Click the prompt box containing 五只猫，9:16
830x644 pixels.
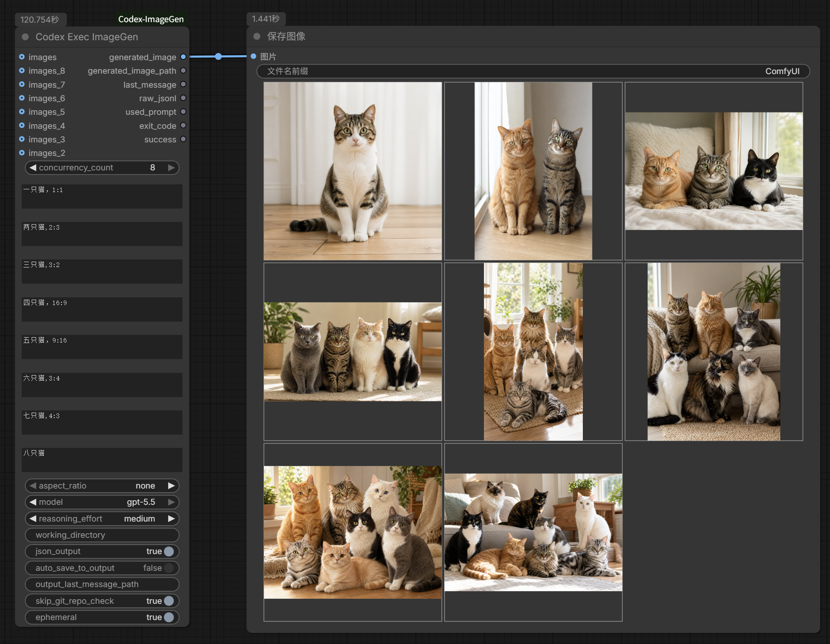coord(102,347)
